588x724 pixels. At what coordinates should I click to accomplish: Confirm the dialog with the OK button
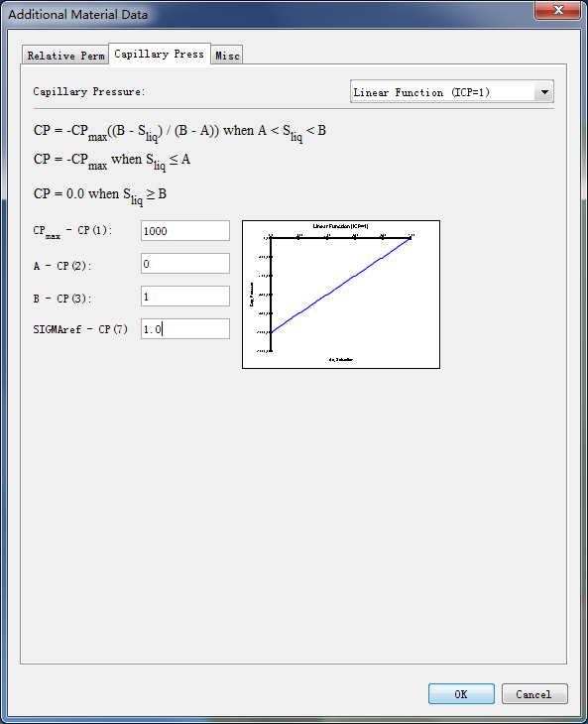tap(461, 694)
